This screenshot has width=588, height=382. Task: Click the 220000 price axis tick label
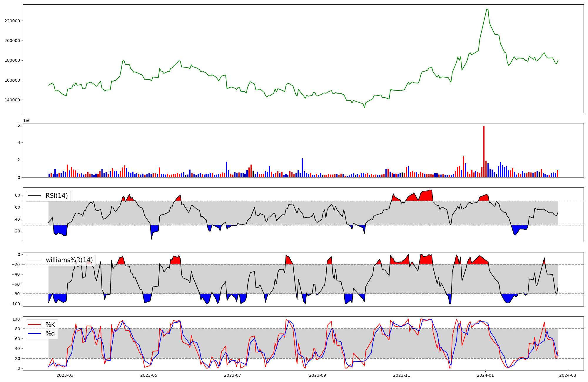[12, 21]
